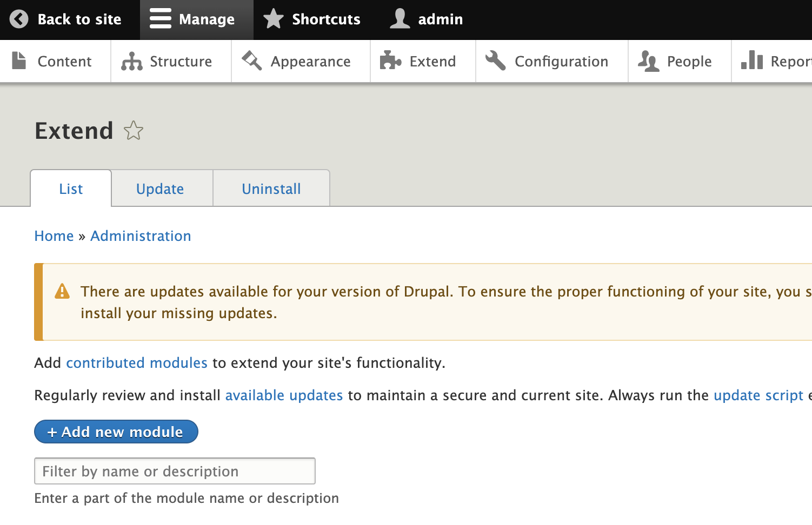Follow the contributed modules link
The image size is (812, 525).
click(x=137, y=363)
